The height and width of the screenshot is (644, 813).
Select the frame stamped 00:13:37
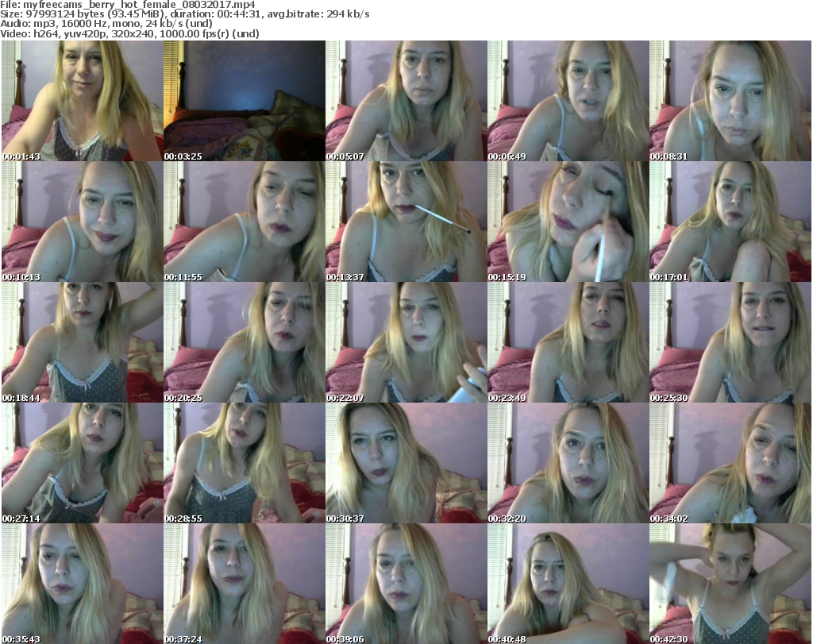(406, 222)
